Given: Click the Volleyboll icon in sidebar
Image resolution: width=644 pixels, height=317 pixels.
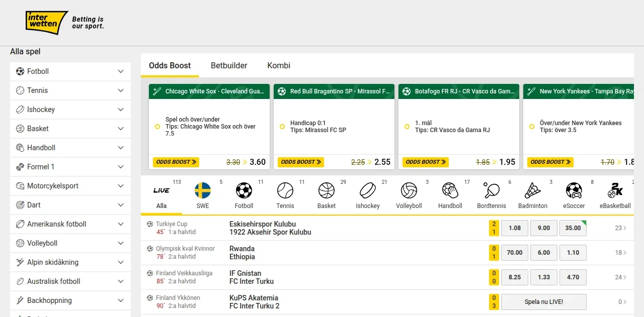Looking at the screenshot, I should click(x=20, y=243).
